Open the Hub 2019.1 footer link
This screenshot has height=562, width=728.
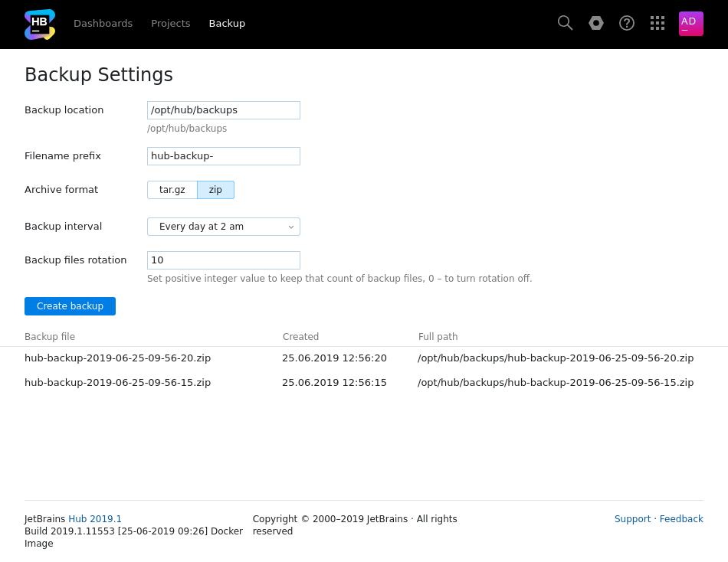point(95,519)
